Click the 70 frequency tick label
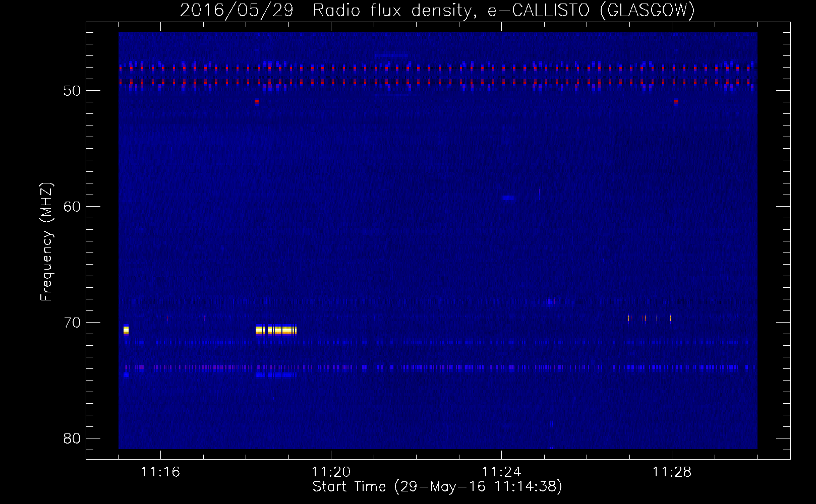Viewport: 816px width, 504px height. (72, 323)
